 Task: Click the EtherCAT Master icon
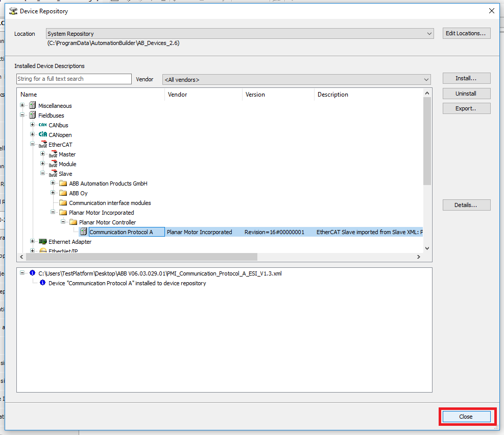point(53,154)
